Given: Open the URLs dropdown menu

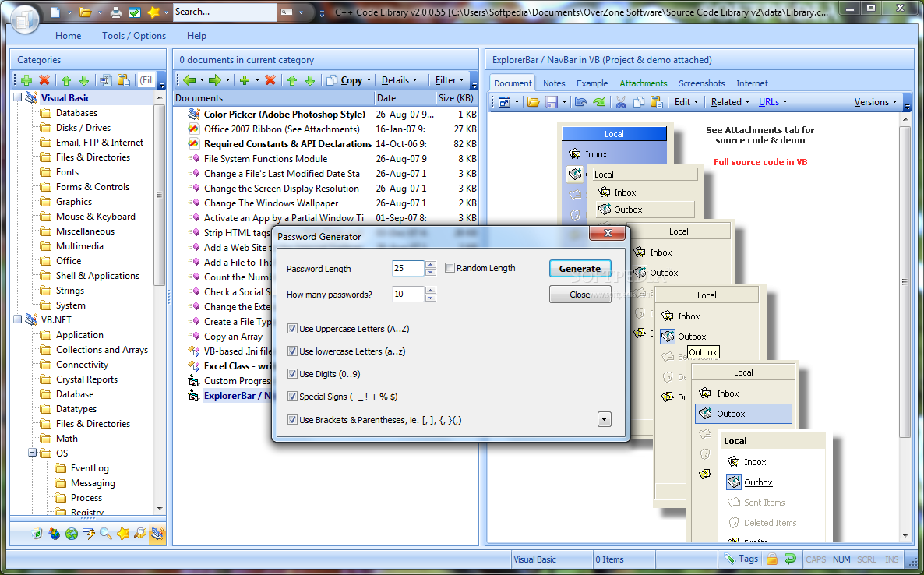Looking at the screenshot, I should pos(773,102).
